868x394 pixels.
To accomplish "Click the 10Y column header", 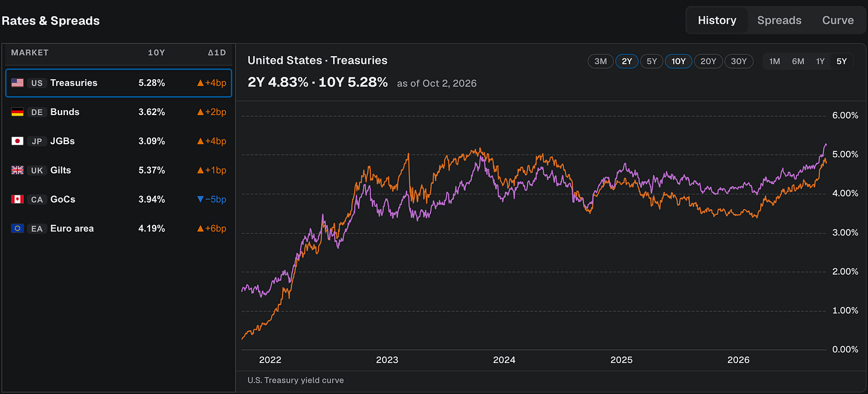I will [x=156, y=53].
